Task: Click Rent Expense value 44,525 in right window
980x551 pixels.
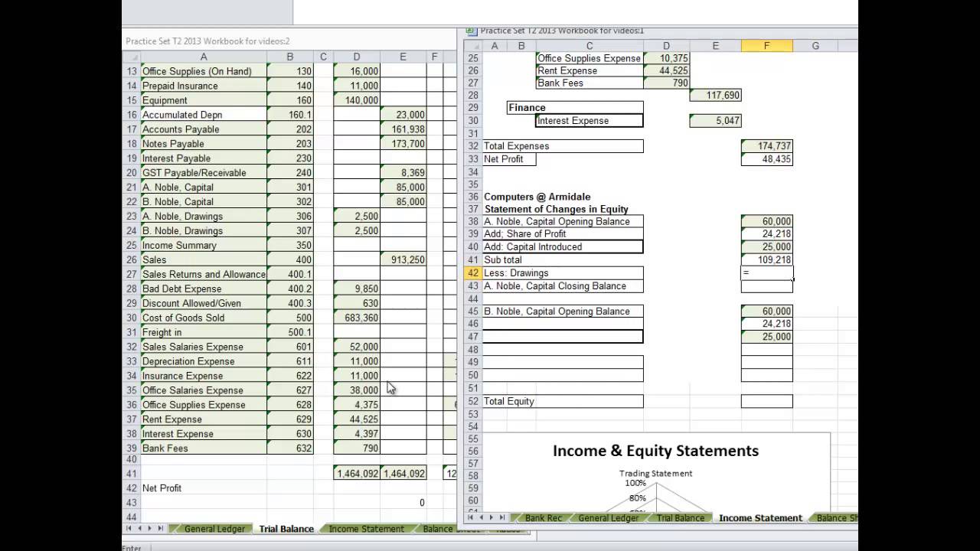Action: click(666, 70)
